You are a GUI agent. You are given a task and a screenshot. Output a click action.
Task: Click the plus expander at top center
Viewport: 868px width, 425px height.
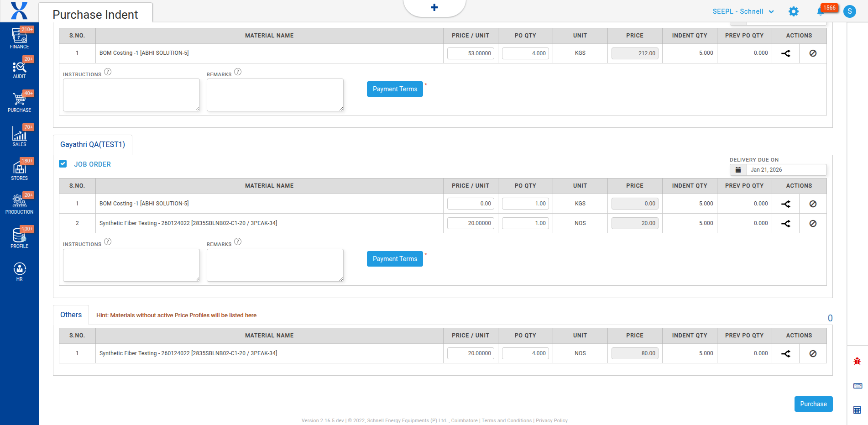[x=434, y=7]
